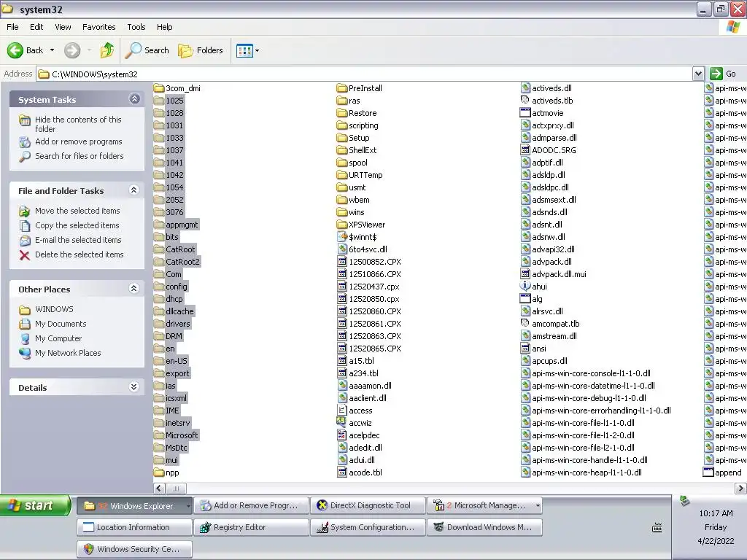The height and width of the screenshot is (560, 747).
Task: Expand the Address bar dropdown
Action: [x=698, y=74]
